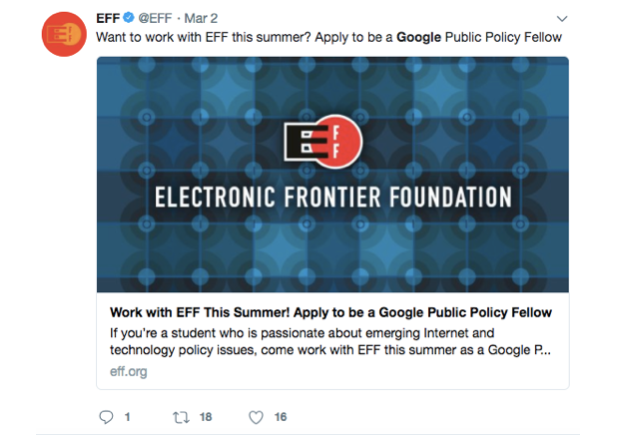619x436 pixels.
Task: Click 'ELECTRONIC FRONTIER FOUNDATION' banner text
Action: point(333,197)
